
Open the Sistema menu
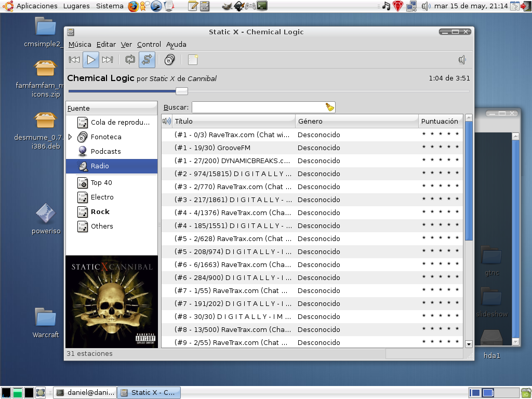110,6
